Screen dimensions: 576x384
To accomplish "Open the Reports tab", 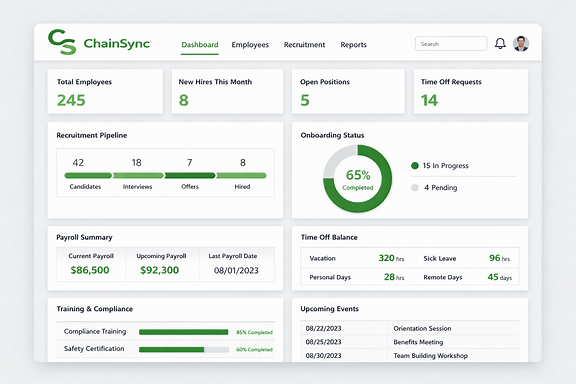I will (x=353, y=45).
